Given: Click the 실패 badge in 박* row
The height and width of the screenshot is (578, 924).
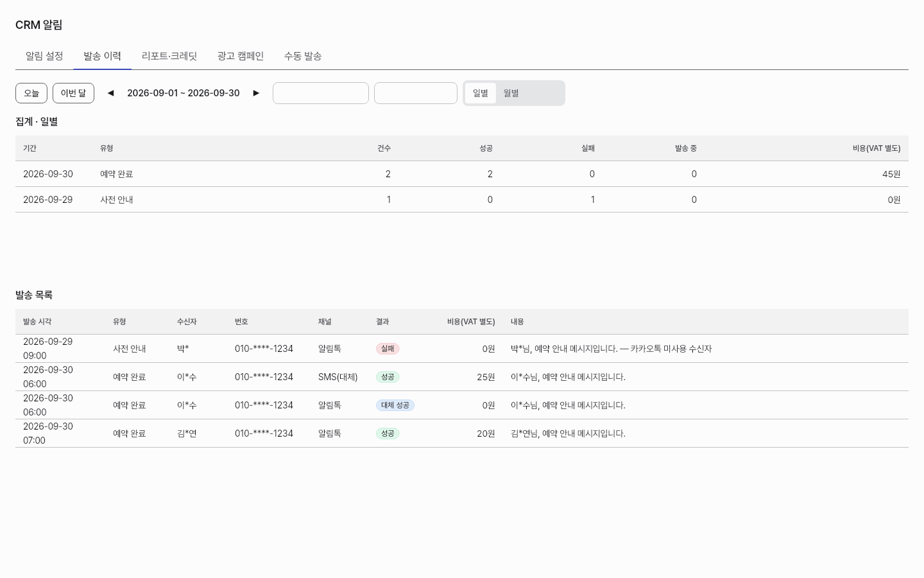Looking at the screenshot, I should [388, 349].
